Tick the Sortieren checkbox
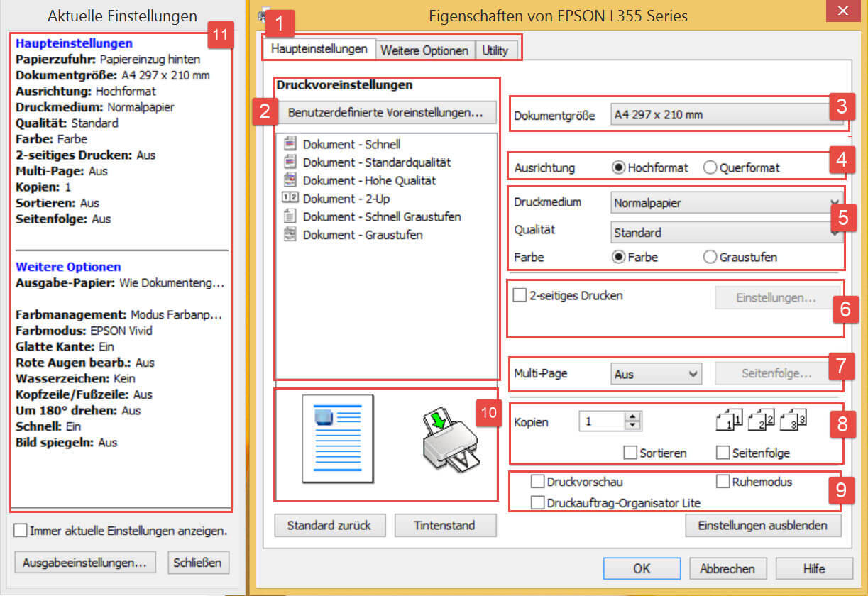This screenshot has width=868, height=596. [x=630, y=452]
